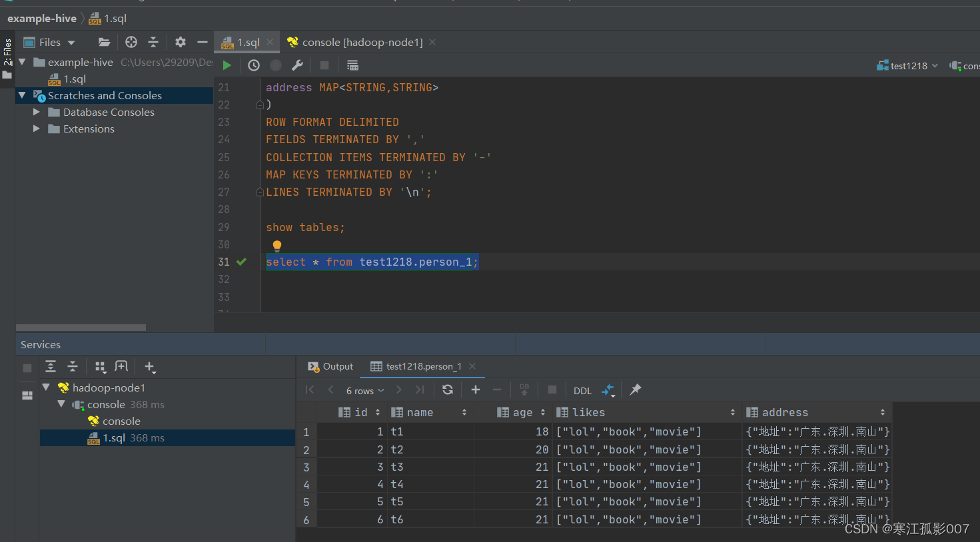
Task: Sort by the address column header
Action: coord(817,412)
